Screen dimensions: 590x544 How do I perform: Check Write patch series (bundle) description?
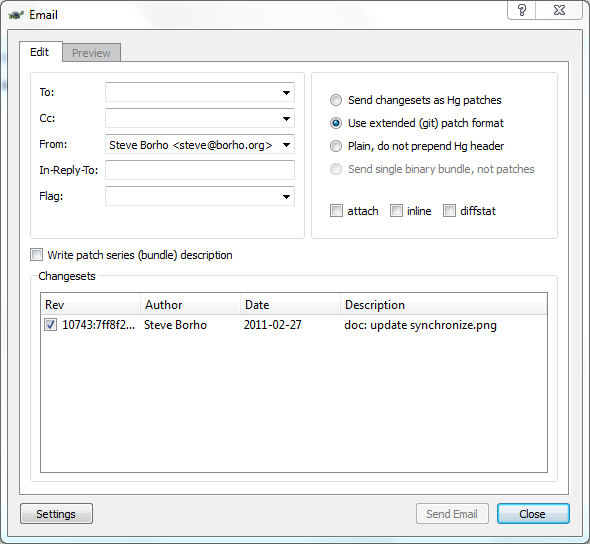click(36, 255)
